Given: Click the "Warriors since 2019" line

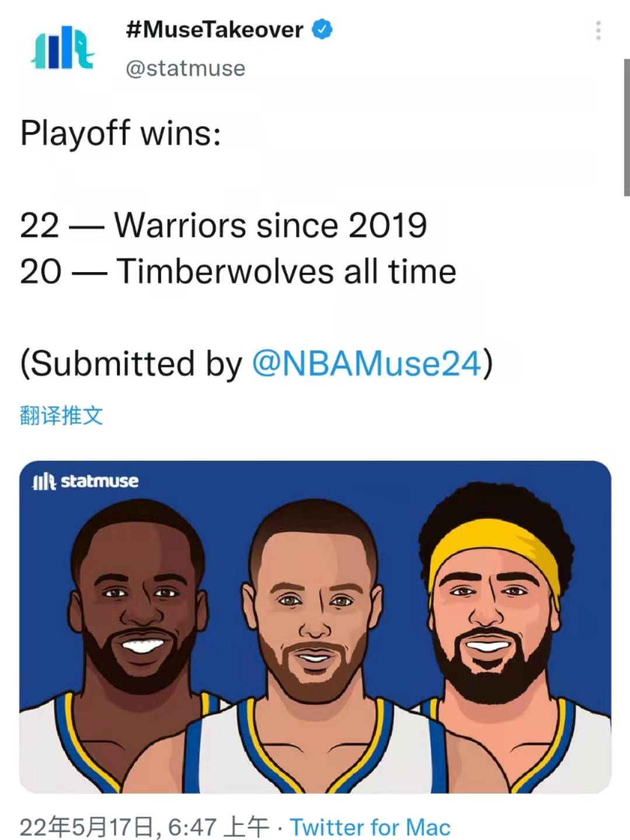Looking at the screenshot, I should click(270, 225).
